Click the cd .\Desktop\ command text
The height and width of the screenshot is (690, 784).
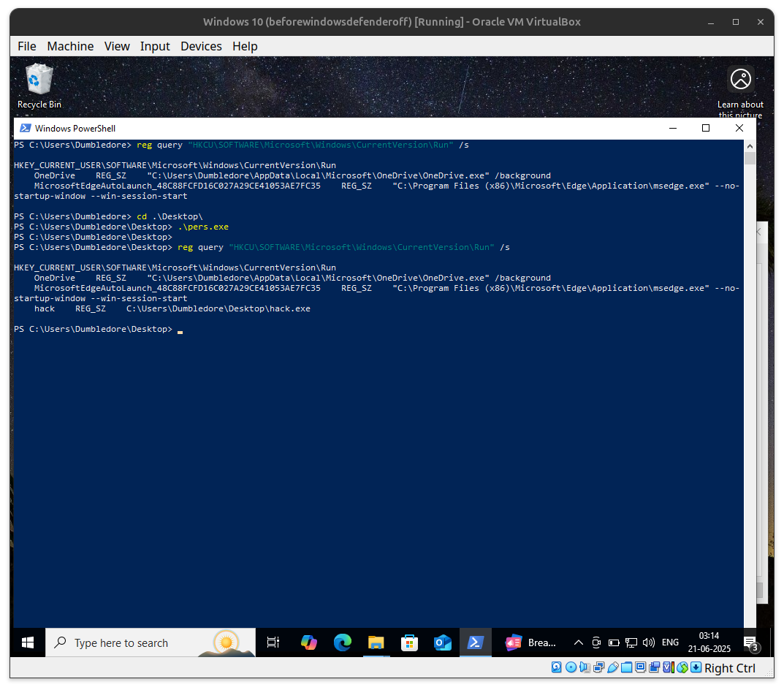(x=170, y=216)
